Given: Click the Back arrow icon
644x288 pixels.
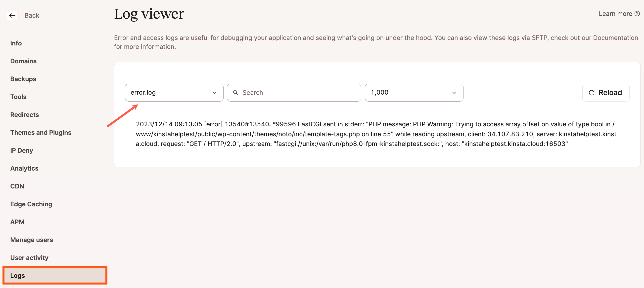Looking at the screenshot, I should 11,16.
